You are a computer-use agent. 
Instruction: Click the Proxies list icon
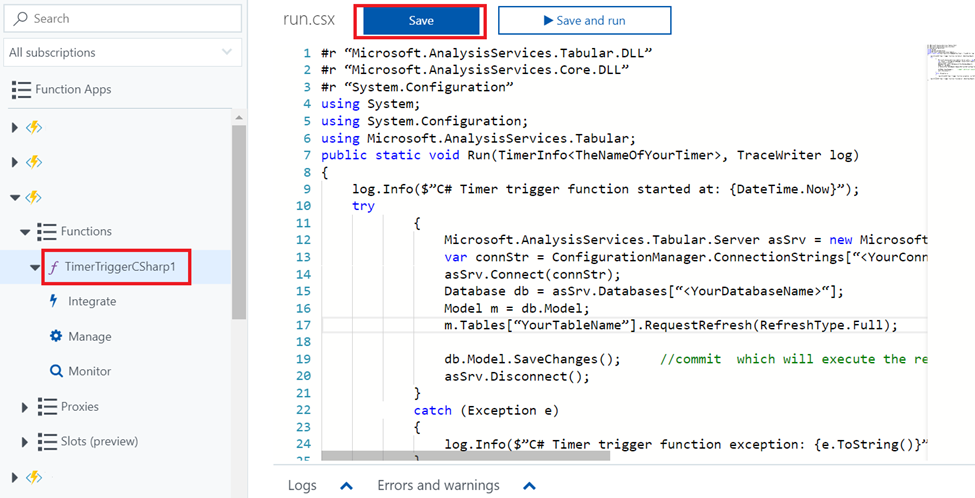47,407
